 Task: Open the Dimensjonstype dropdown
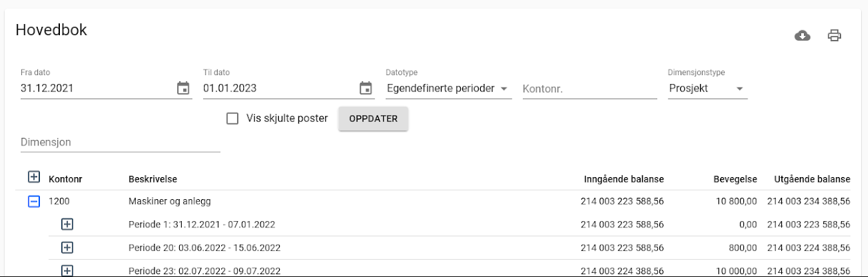707,89
